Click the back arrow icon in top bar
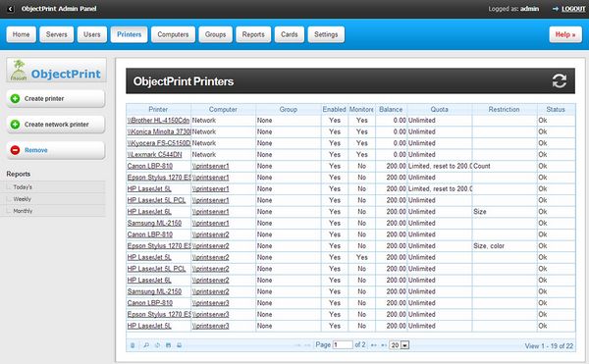589x364 pixels. click(x=11, y=9)
